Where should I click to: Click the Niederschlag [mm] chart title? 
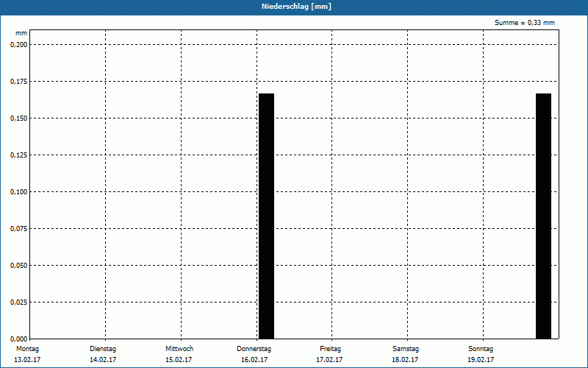tap(296, 7)
